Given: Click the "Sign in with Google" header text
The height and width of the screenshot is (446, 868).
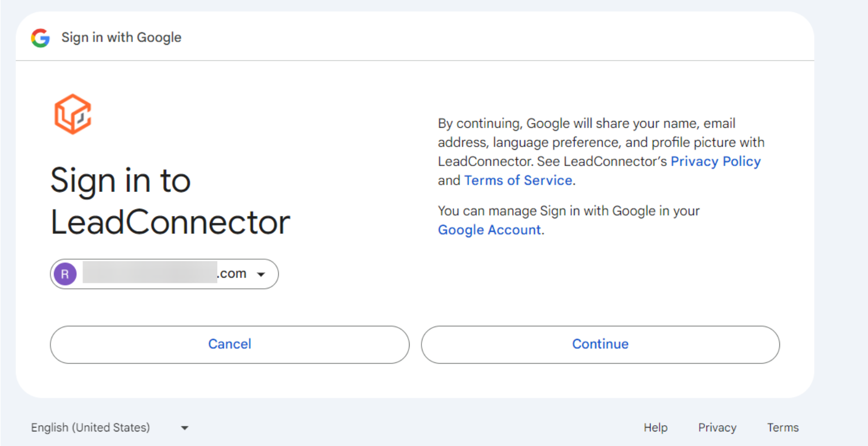Looking at the screenshot, I should click(121, 38).
